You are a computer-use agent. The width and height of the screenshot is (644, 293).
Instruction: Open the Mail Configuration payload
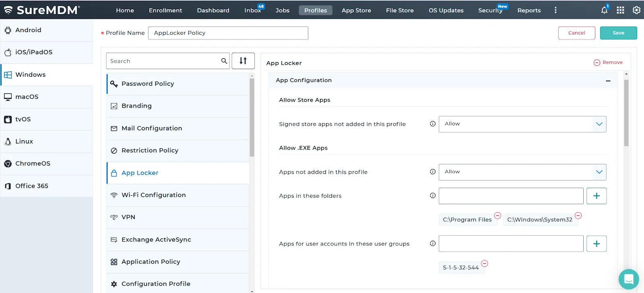pyautogui.click(x=178, y=129)
